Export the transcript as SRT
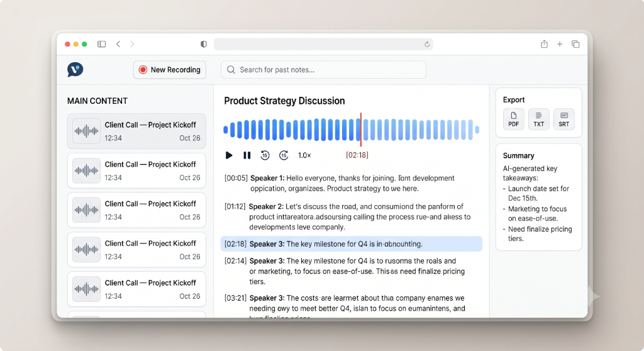The width and height of the screenshot is (644, 351). point(564,119)
